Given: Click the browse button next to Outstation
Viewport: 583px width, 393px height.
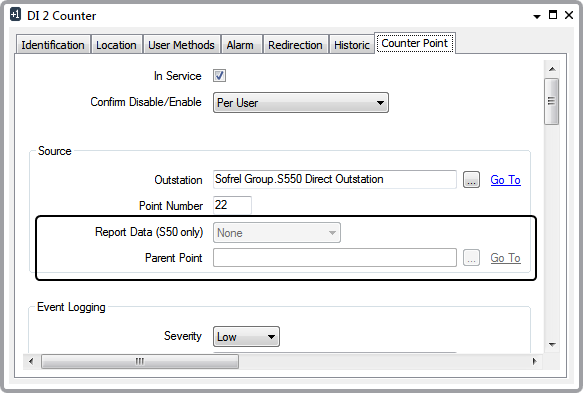Looking at the screenshot, I should click(471, 180).
